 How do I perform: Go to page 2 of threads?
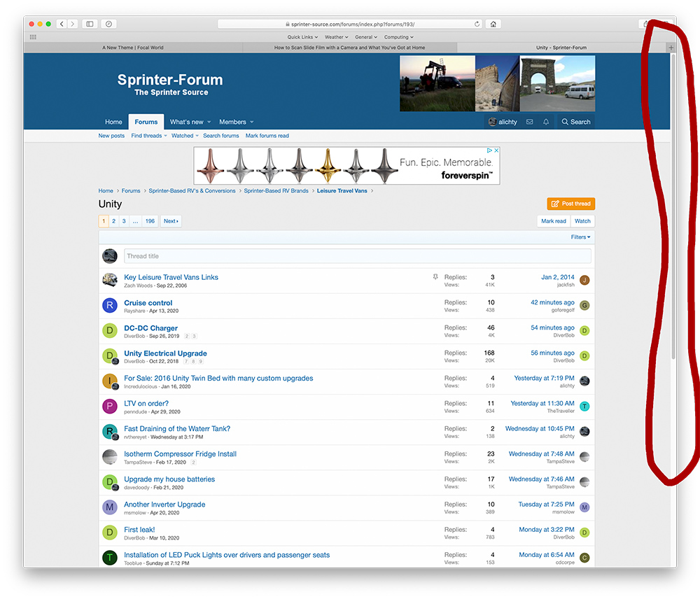[x=114, y=221]
